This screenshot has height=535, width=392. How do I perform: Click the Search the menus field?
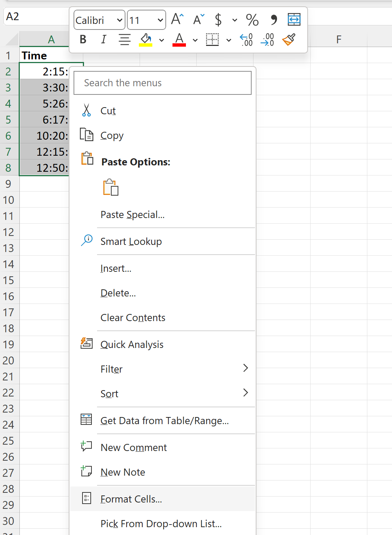pyautogui.click(x=162, y=83)
